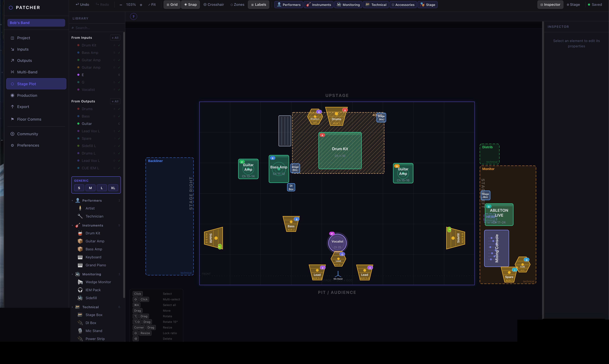Select generic size XL
The image size is (609, 364).
click(113, 188)
